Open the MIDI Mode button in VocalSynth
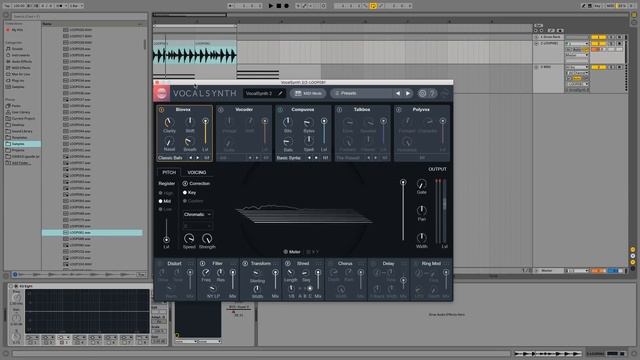The height and width of the screenshot is (360, 640). coord(309,93)
